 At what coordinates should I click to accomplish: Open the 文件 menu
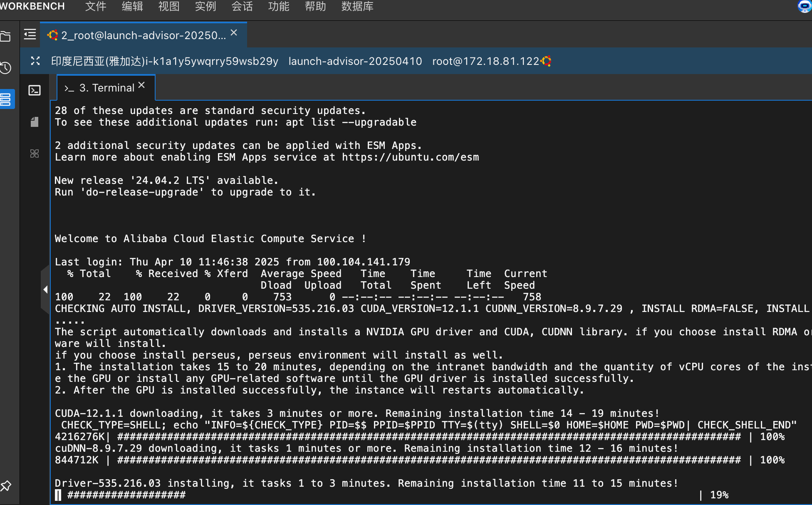click(x=96, y=6)
